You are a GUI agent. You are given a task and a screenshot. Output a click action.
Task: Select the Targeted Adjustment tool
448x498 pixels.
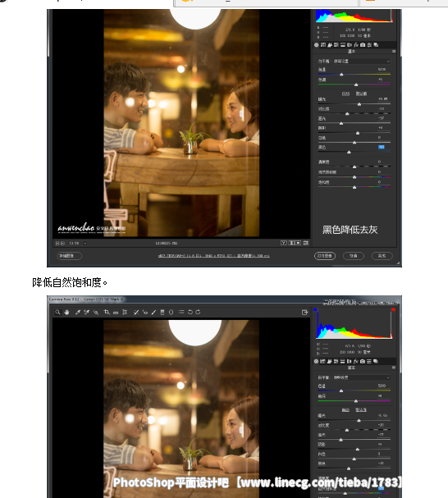[95, 313]
